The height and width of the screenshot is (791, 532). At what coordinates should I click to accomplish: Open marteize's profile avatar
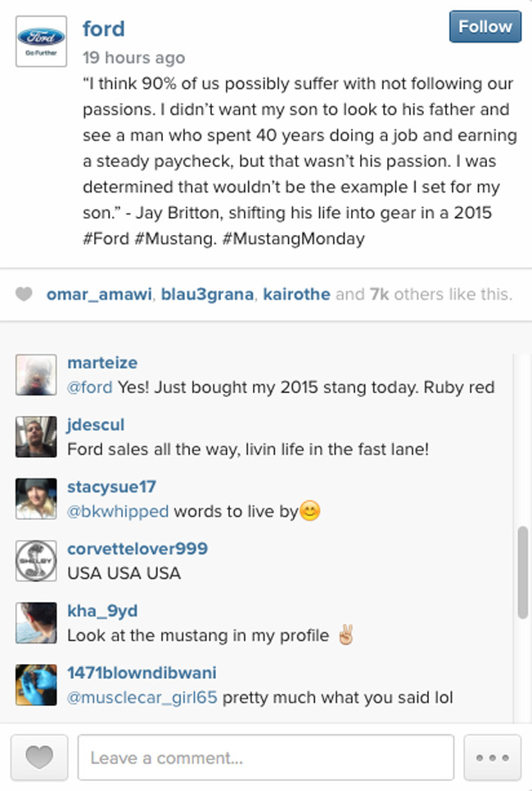(x=36, y=376)
